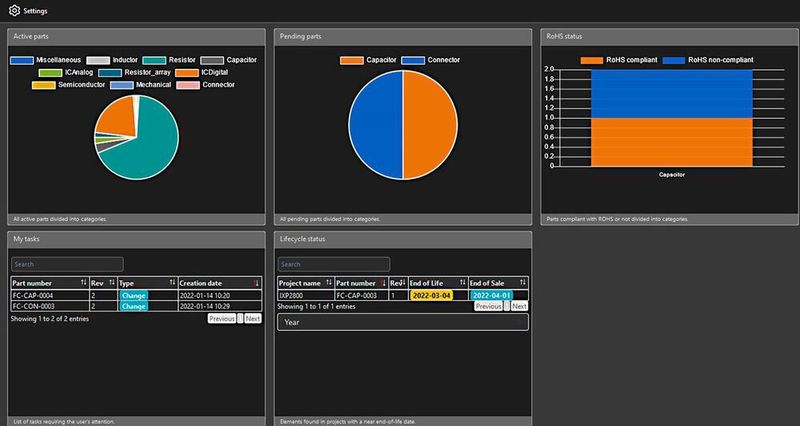Click creation date 2022-01-14 10:29
This screenshot has height=426, width=800.
point(205,306)
